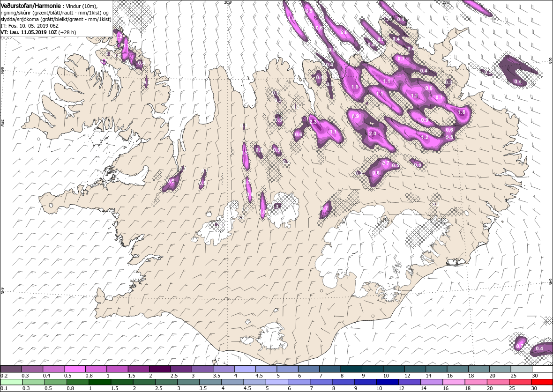Select the light periwinkle swatch between 4 and 4.5, purple scale
Screen dimensions: 553x392
[245, 369]
